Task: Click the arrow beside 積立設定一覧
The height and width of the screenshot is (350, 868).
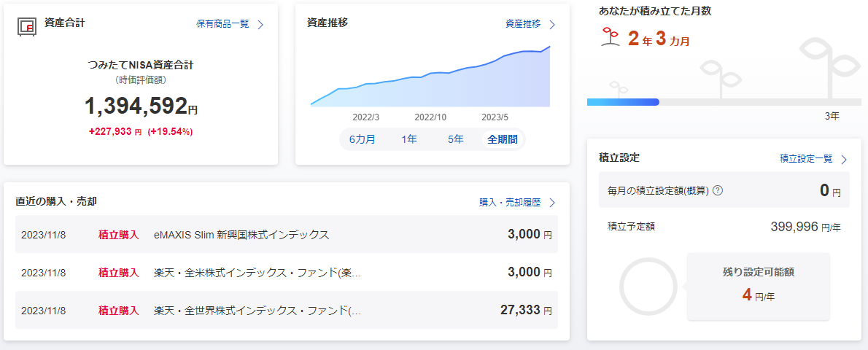Action: click(844, 159)
